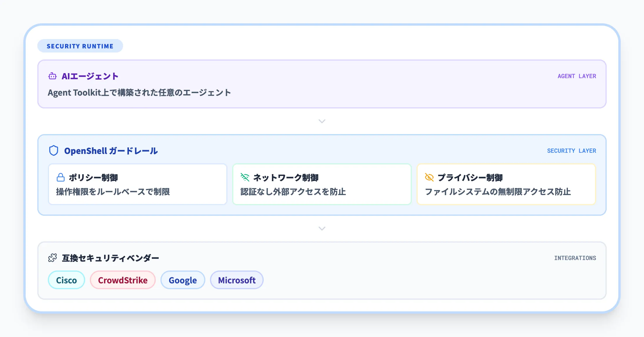
Task: Click the Cisco vendor chip
Action: click(66, 280)
